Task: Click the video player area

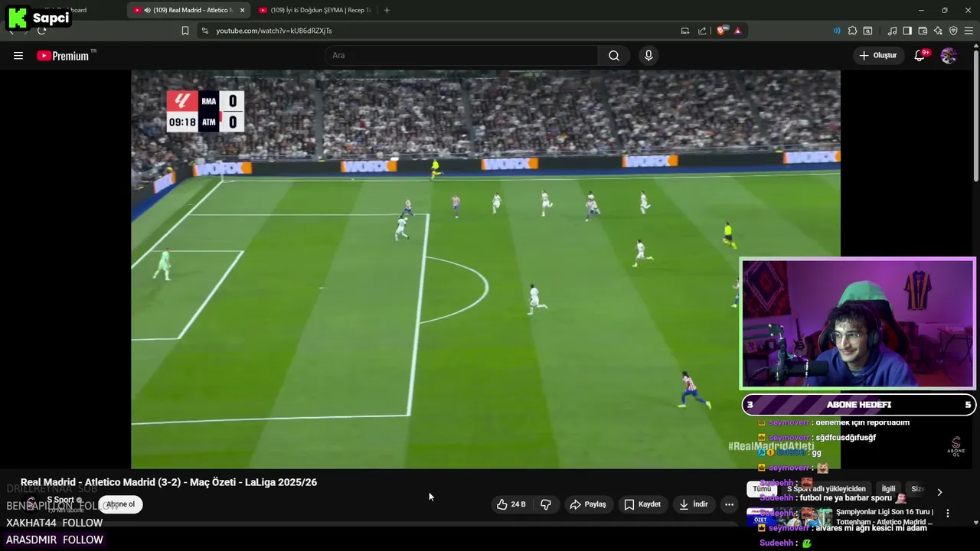Action: click(x=485, y=269)
